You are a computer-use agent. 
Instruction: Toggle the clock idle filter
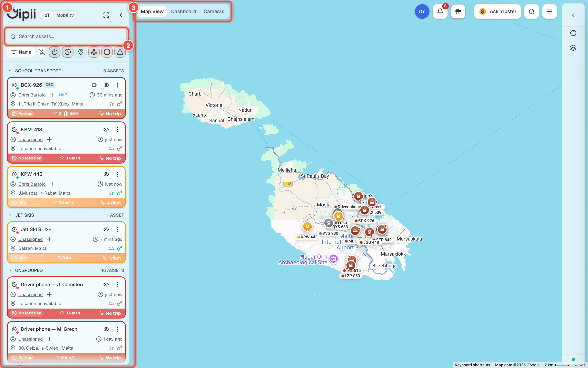68,52
